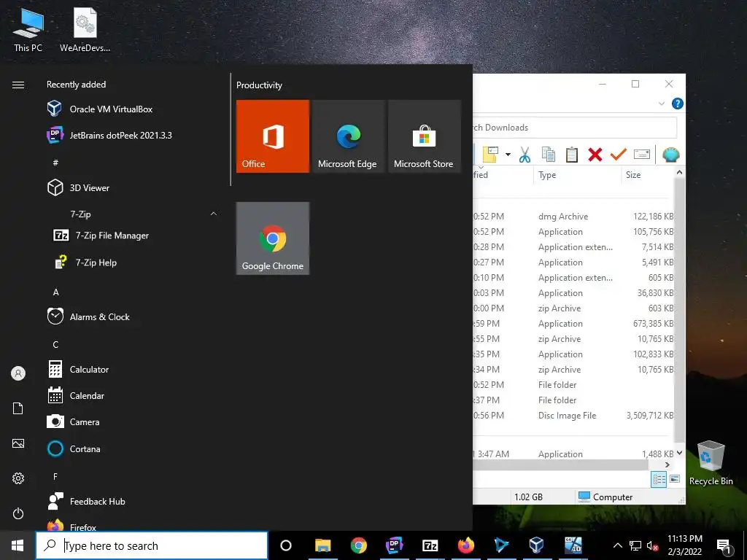
Task: Select the Recycle Bin on the desktop
Action: (711, 463)
